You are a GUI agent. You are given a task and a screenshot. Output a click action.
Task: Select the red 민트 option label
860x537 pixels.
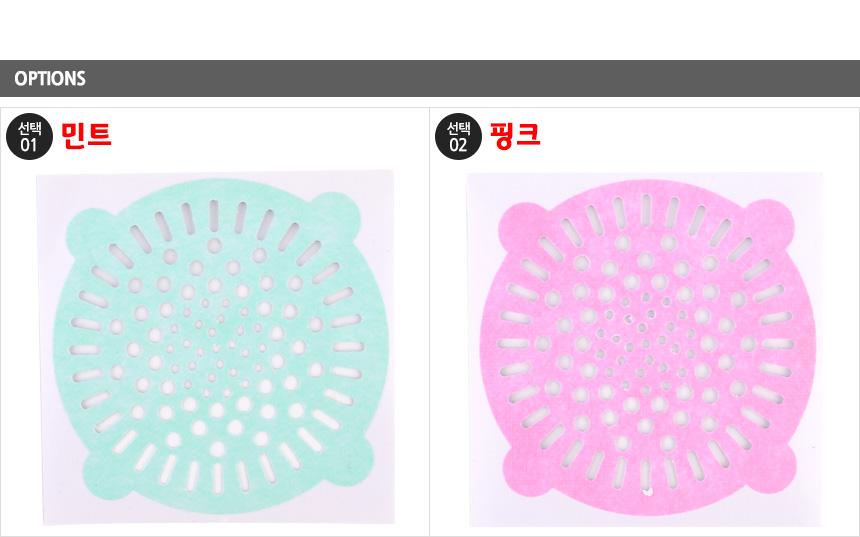click(86, 135)
